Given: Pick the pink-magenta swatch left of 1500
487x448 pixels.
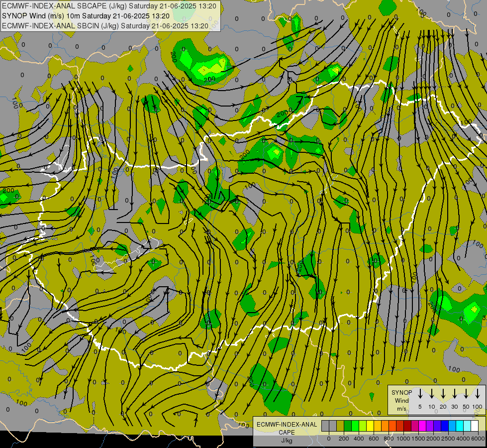Looking at the screenshot, I should (415, 426).
